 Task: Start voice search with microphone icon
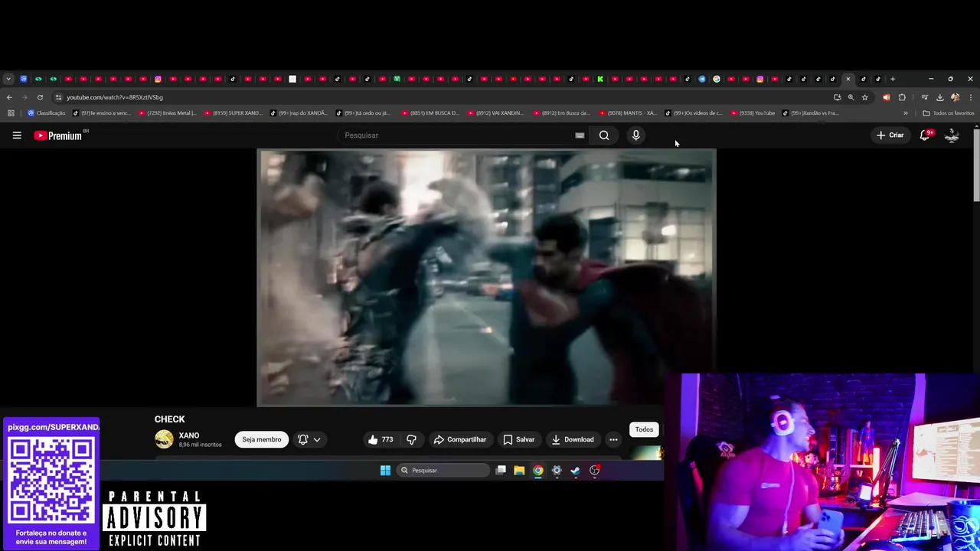pos(635,135)
